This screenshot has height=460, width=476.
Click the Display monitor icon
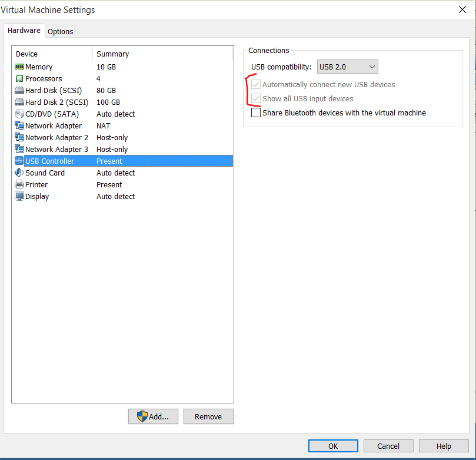[x=19, y=196]
